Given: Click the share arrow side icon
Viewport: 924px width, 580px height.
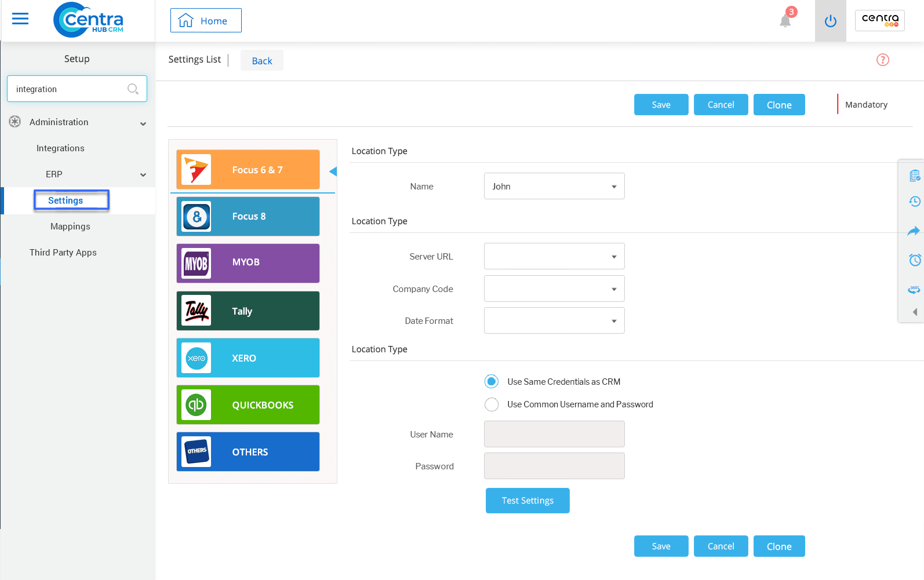Looking at the screenshot, I should pyautogui.click(x=914, y=231).
